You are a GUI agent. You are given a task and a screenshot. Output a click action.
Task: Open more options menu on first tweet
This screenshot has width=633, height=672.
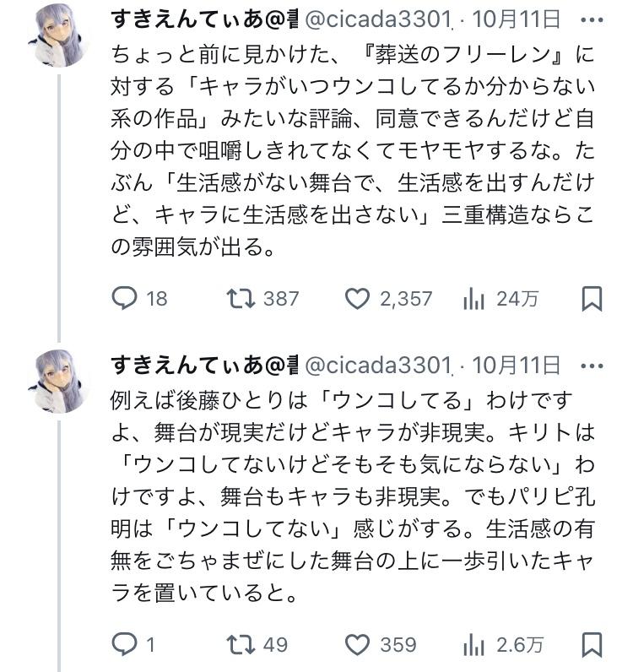[x=593, y=18]
